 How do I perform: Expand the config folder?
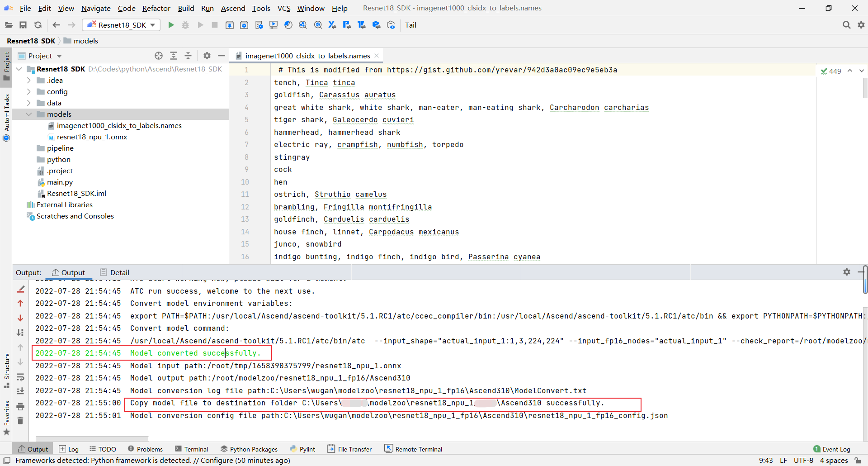[29, 91]
